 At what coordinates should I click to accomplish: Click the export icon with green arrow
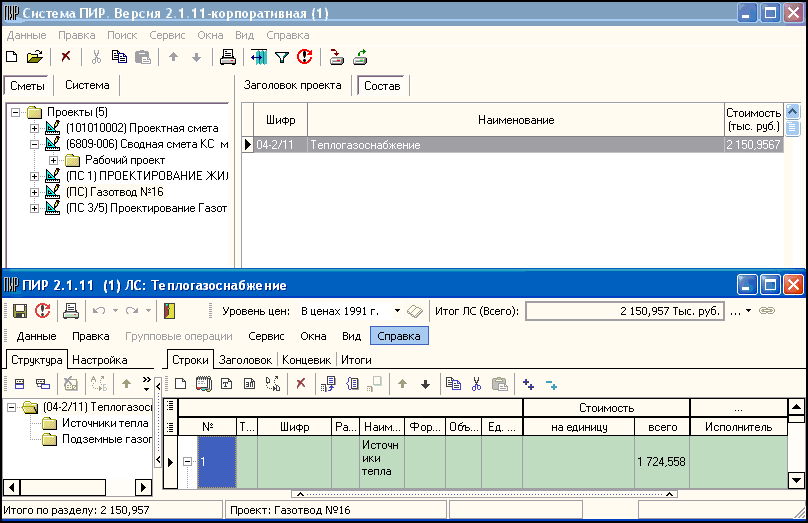pos(360,57)
